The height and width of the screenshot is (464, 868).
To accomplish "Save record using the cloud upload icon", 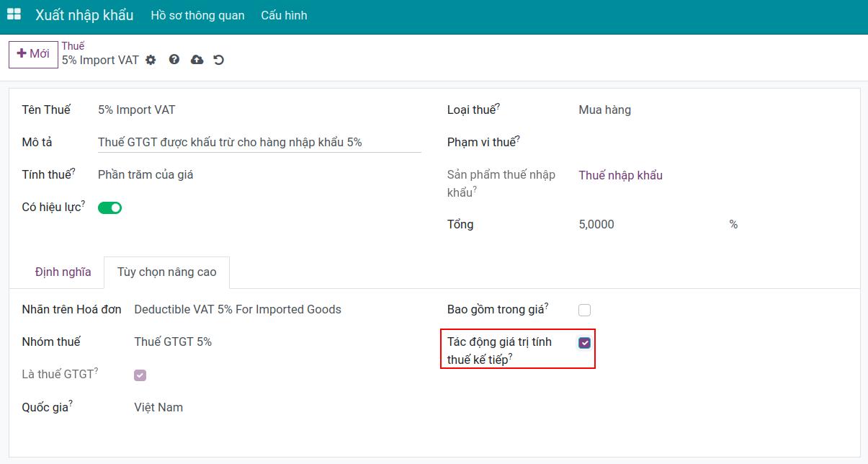I will [x=197, y=60].
